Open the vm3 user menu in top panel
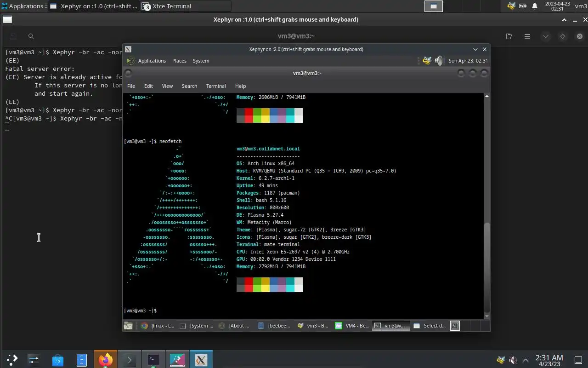 (581, 6)
